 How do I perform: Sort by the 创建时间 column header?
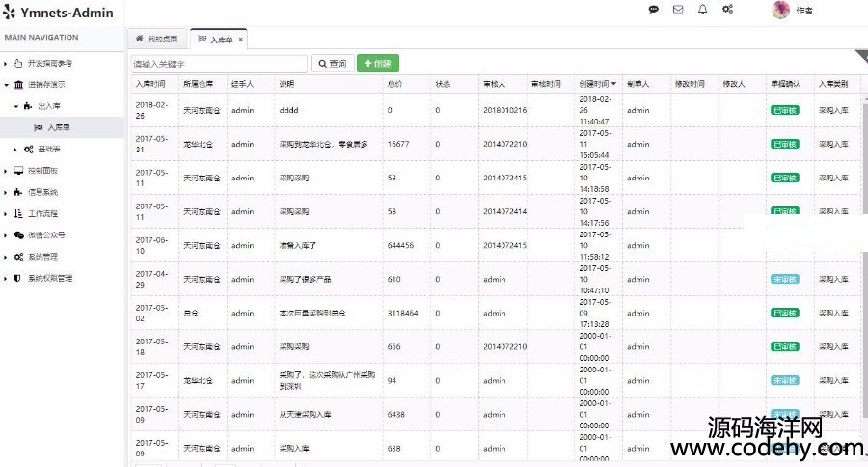(594, 84)
